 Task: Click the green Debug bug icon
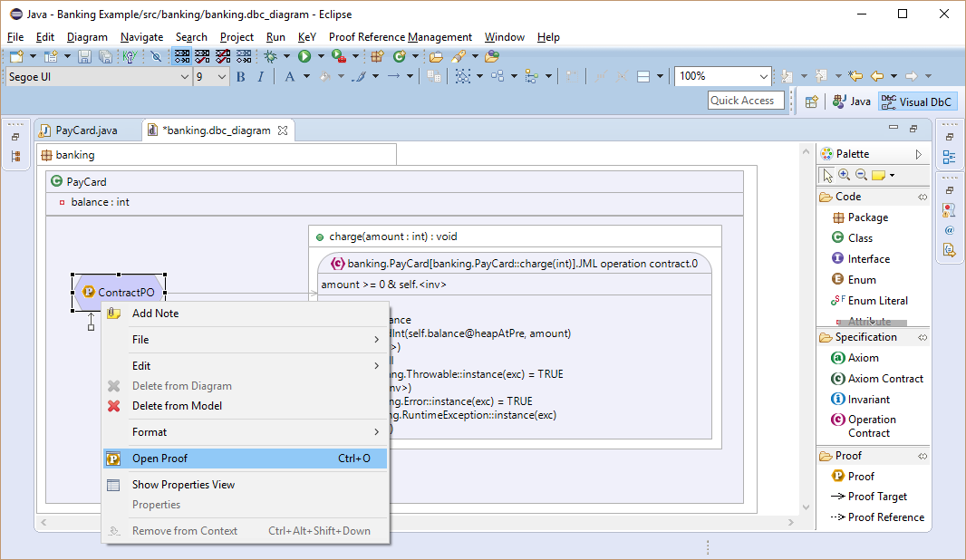[x=270, y=57]
